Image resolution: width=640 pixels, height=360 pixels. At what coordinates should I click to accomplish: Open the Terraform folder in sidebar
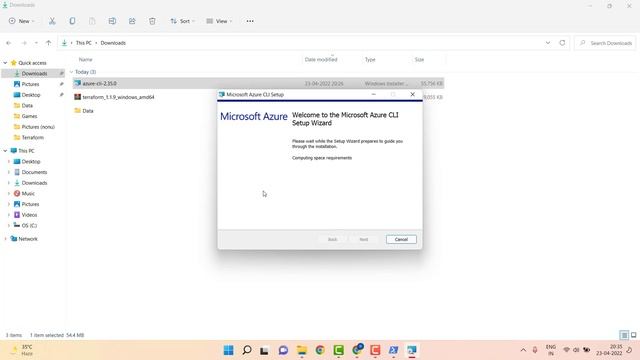point(33,138)
